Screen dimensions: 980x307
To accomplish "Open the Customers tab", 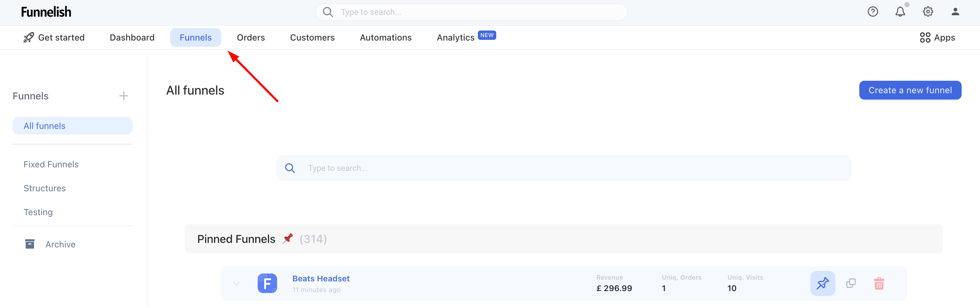I will click(312, 38).
